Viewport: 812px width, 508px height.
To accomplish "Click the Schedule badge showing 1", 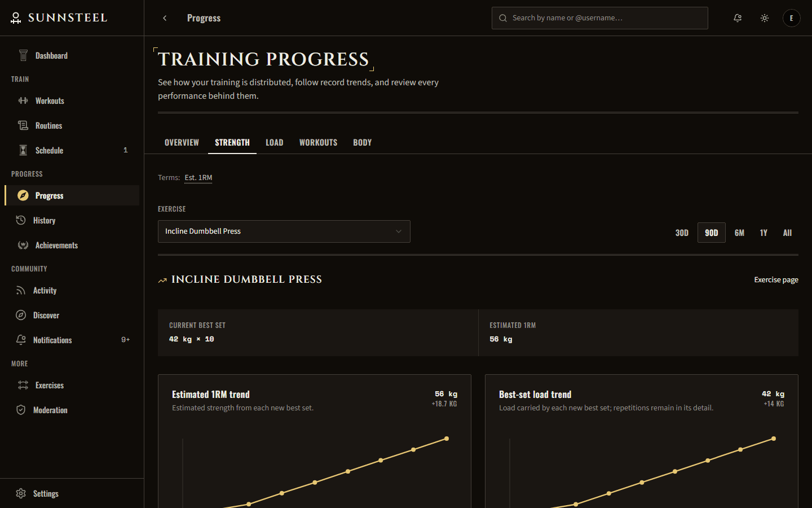I will pos(125,150).
